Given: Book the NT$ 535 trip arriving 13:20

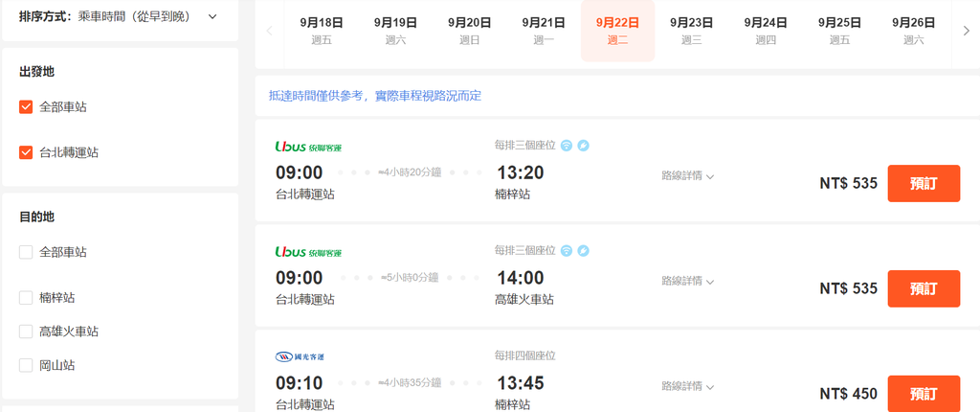Looking at the screenshot, I should [924, 183].
